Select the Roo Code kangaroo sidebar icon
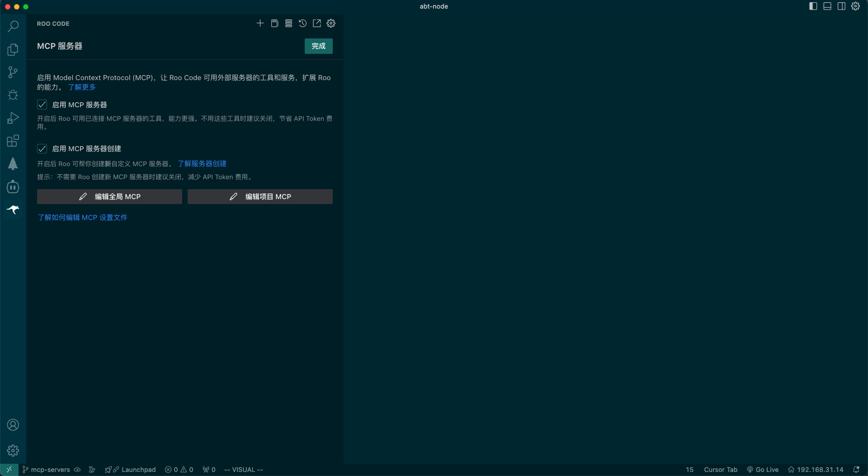This screenshot has width=868, height=476. pyautogui.click(x=13, y=209)
